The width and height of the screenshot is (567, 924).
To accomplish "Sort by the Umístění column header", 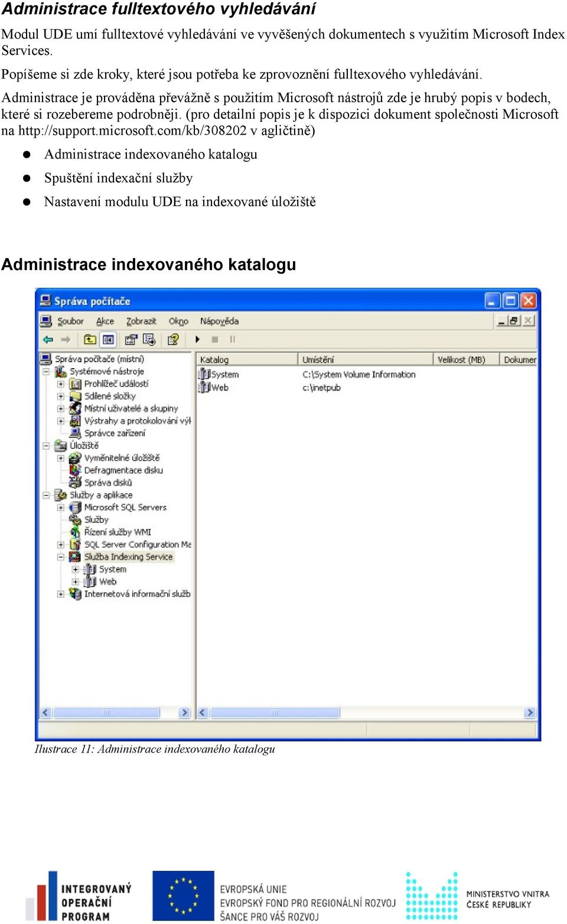I will (x=365, y=359).
